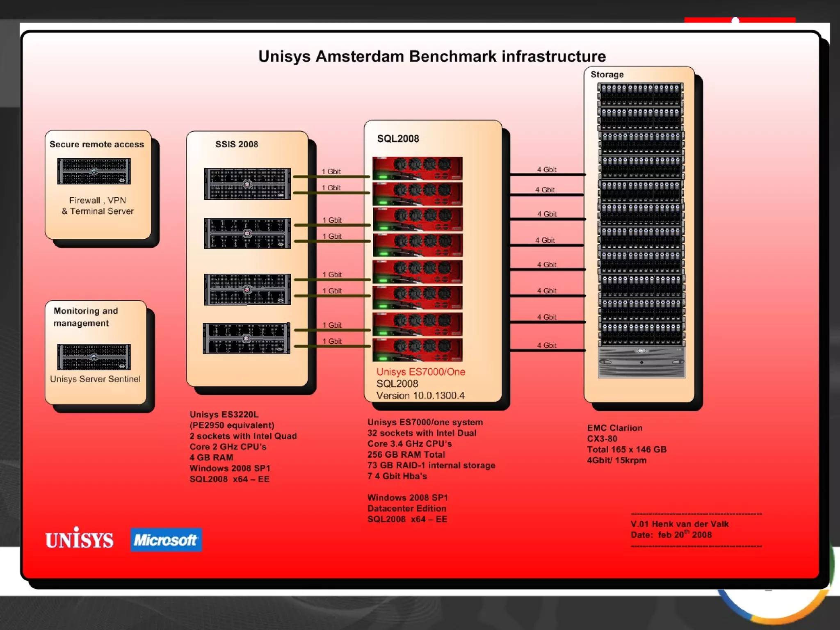Click the top red ES7000 server cell
840x630 pixels.
(x=417, y=168)
